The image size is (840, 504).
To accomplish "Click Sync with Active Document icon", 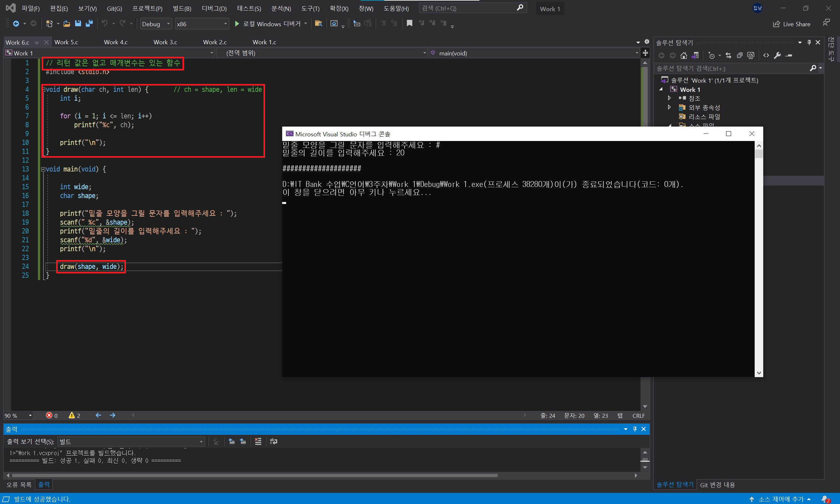I will coord(728,55).
